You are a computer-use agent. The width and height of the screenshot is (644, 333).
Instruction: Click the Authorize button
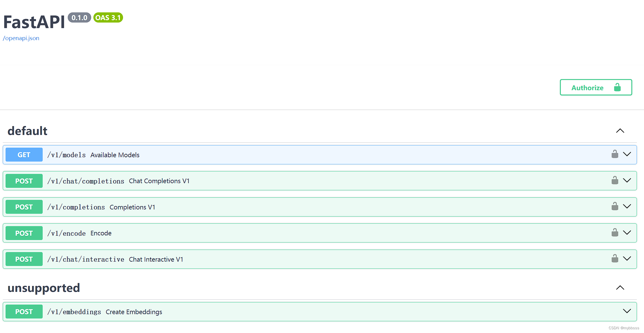coord(596,87)
